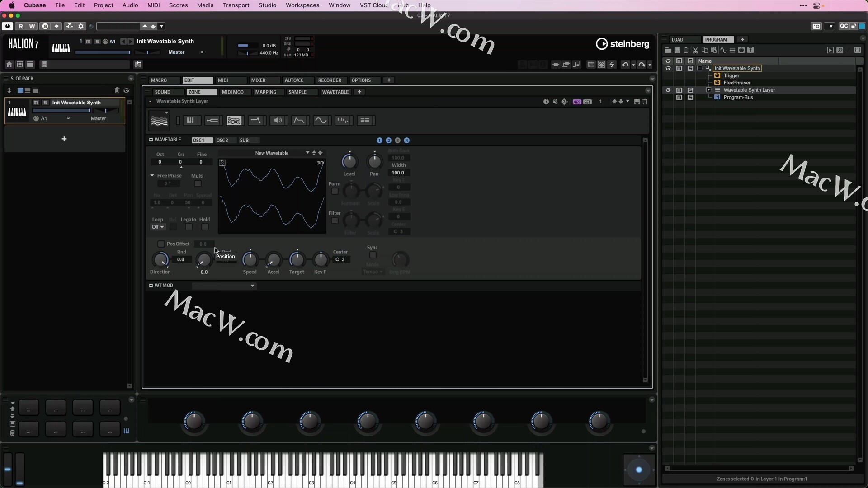Click the search magnifier icon in Program Tree
Screen dimensions: 868x488
tap(840, 50)
